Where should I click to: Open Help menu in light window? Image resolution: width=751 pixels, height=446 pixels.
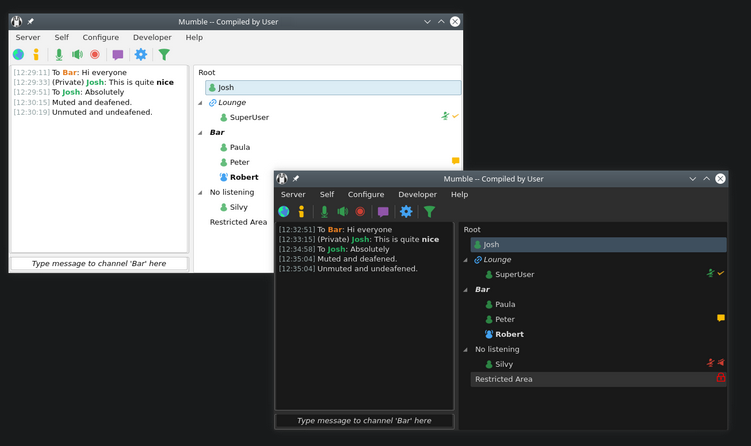194,37
